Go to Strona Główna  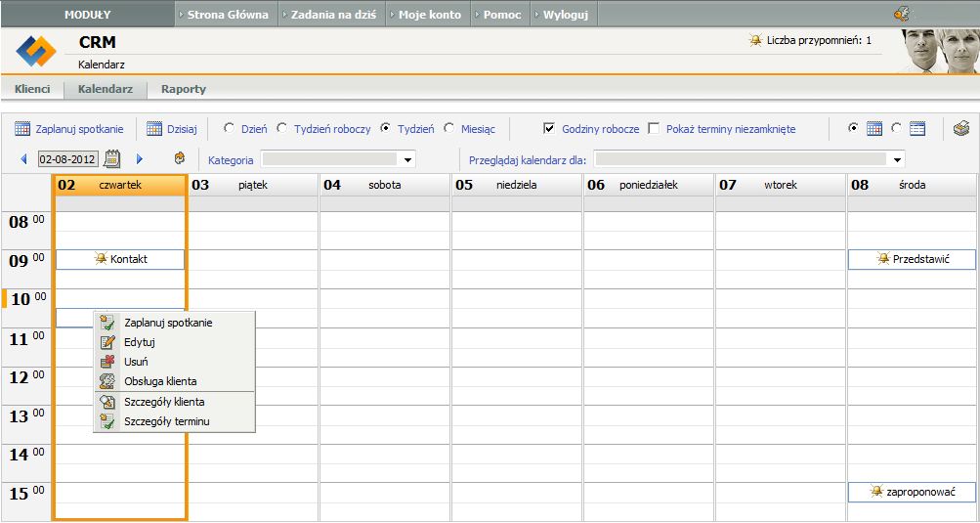[226, 15]
